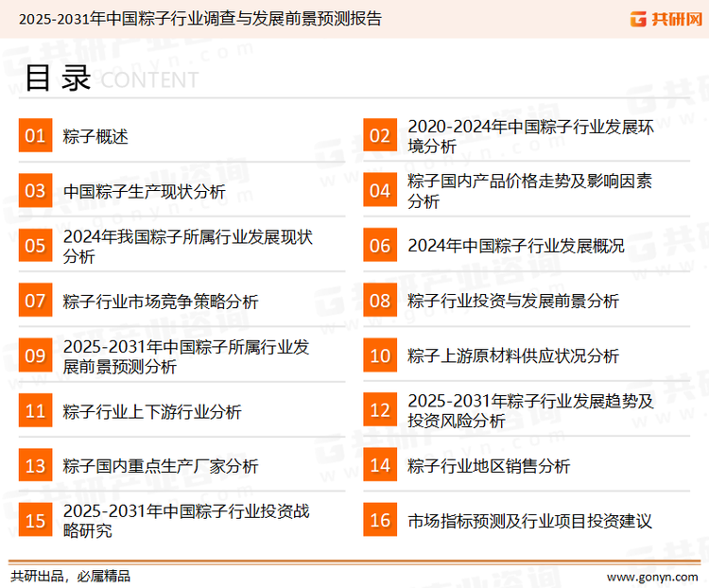Click the orange 03 number box

click(x=35, y=190)
